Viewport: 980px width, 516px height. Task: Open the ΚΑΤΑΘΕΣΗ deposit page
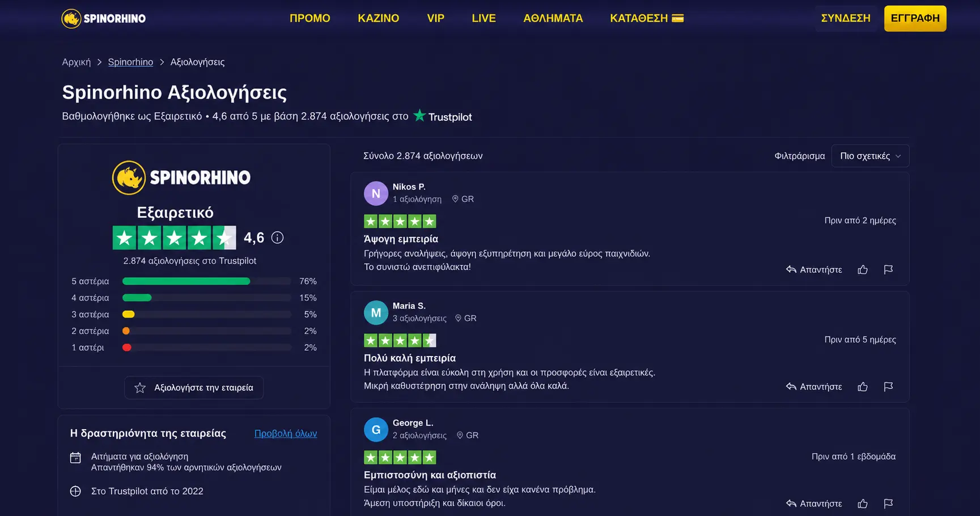(647, 18)
